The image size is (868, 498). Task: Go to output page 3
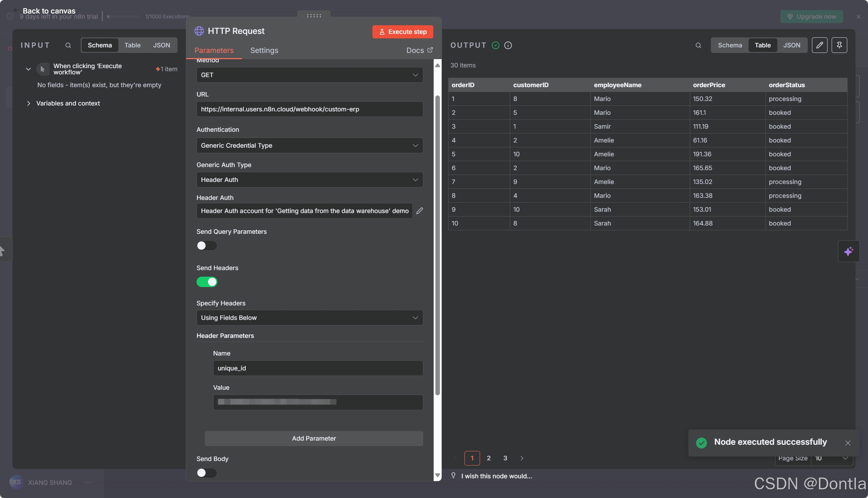505,458
